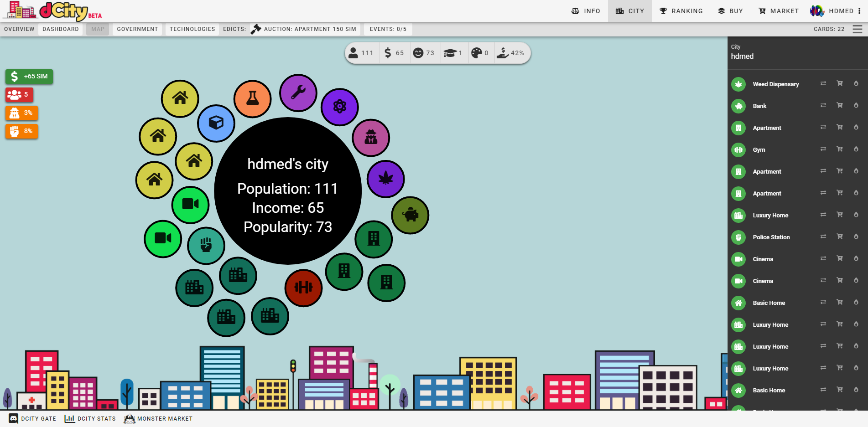Click the Weed Dispensary card name
Image resolution: width=868 pixels, height=427 pixels.
point(775,84)
